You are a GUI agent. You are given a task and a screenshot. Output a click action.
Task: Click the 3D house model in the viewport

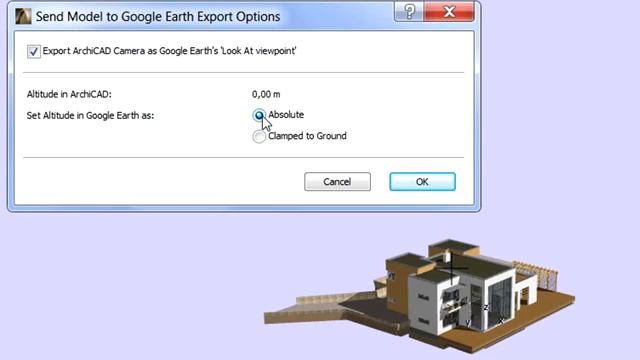coord(420,296)
